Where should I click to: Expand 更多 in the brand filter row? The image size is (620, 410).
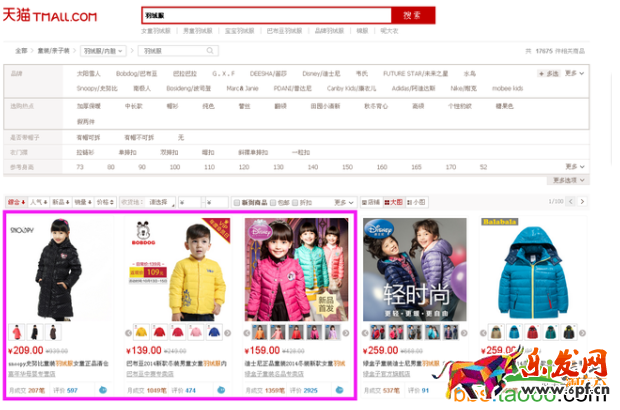[572, 73]
